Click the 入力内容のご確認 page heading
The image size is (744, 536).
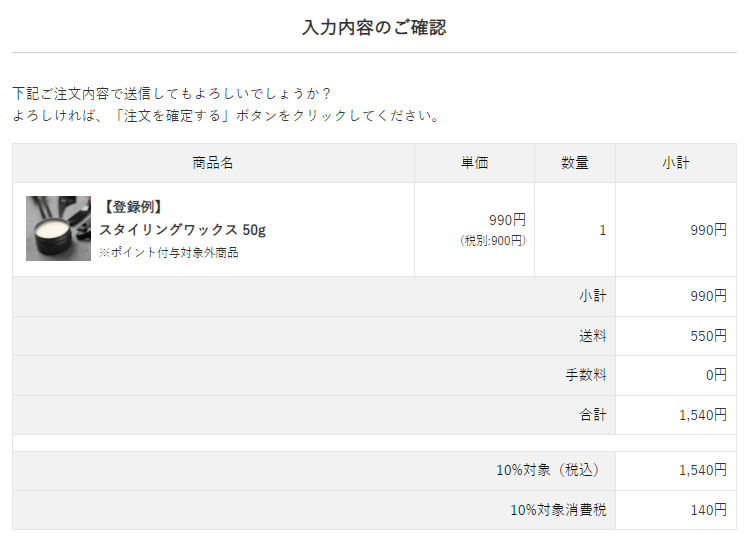[x=374, y=27]
